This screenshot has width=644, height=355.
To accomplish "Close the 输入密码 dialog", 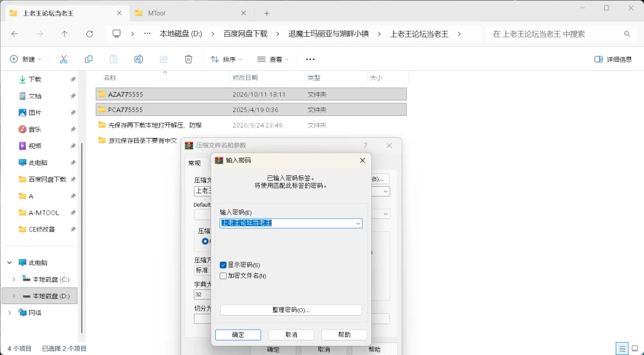I will click(x=362, y=160).
